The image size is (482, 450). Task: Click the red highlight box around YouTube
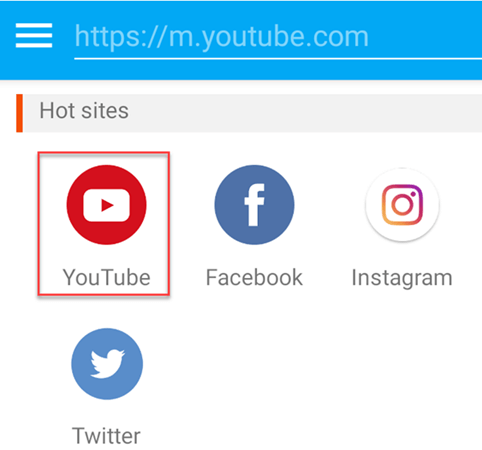click(x=104, y=224)
